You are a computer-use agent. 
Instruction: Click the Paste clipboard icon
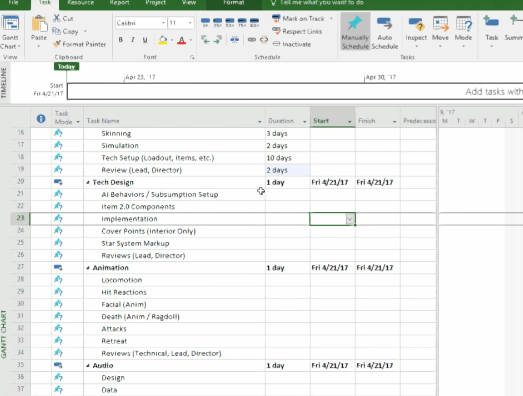pyautogui.click(x=39, y=24)
